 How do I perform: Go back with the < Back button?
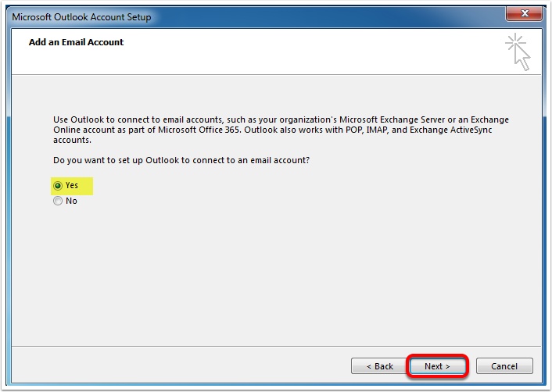[379, 366]
